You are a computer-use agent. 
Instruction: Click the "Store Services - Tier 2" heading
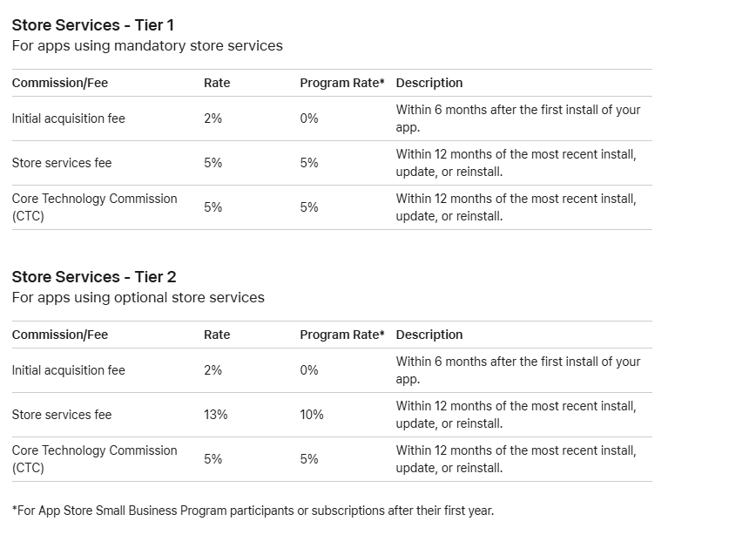[x=93, y=277]
